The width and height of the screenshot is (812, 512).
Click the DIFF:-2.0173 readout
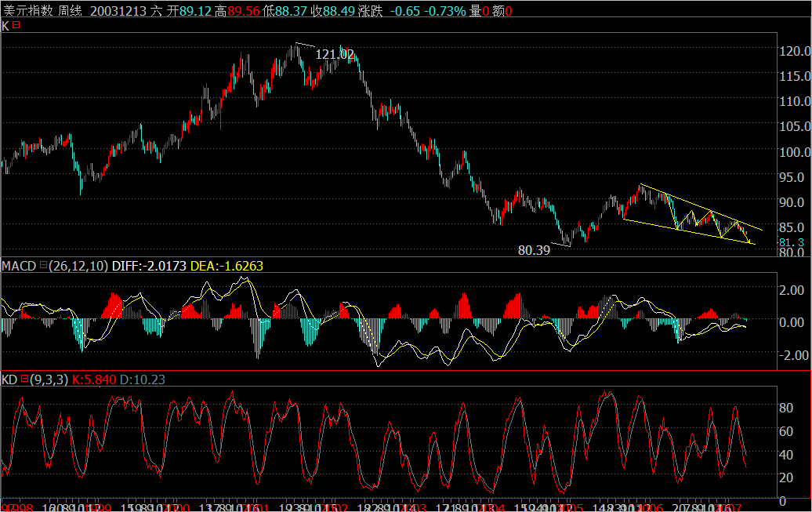click(x=149, y=266)
